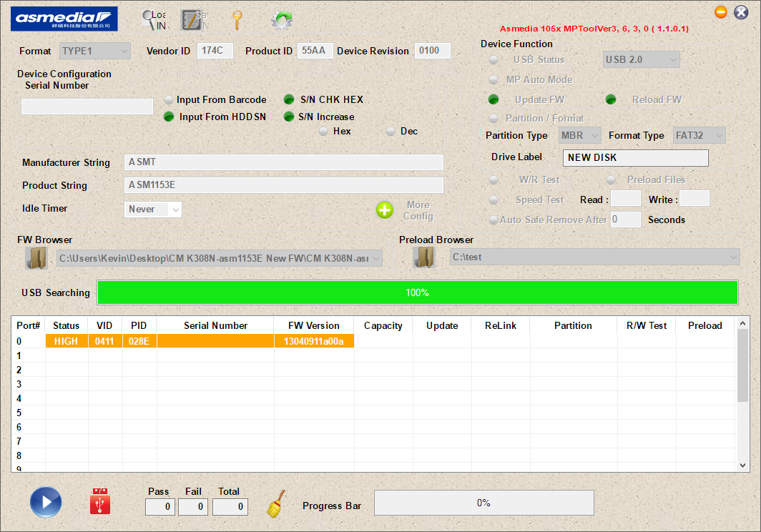The height and width of the screenshot is (532, 761).
Task: Click the Drive Label field
Action: (x=636, y=158)
